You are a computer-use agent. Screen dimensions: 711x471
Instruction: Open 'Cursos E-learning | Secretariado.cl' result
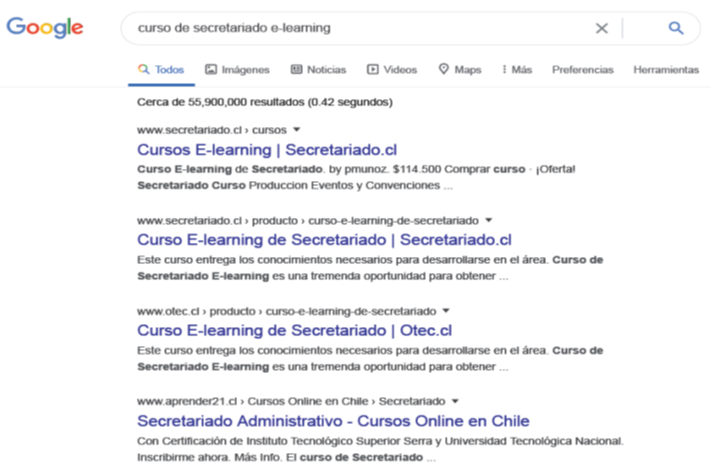pyautogui.click(x=267, y=150)
